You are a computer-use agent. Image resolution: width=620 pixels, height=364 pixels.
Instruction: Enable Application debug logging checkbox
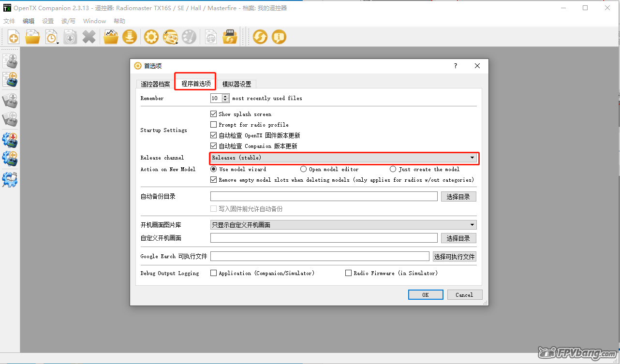tap(213, 273)
